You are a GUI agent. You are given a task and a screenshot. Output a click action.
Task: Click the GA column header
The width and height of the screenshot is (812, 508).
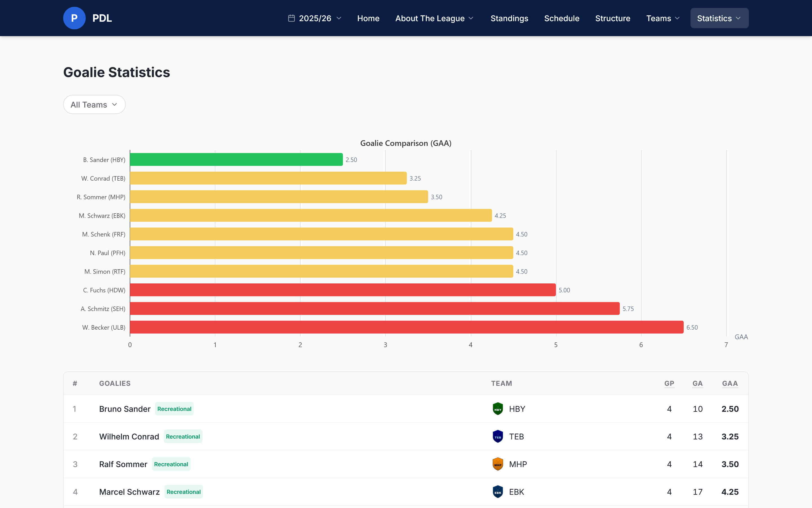click(x=698, y=383)
